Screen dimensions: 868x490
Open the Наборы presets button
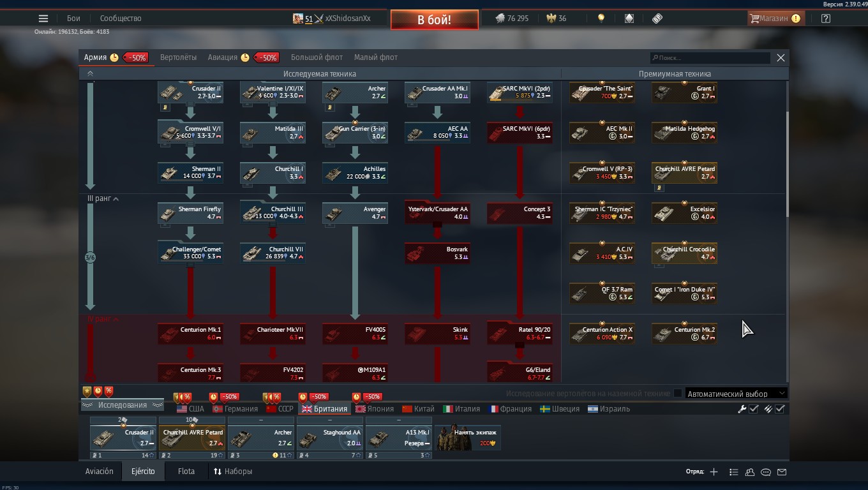click(233, 471)
